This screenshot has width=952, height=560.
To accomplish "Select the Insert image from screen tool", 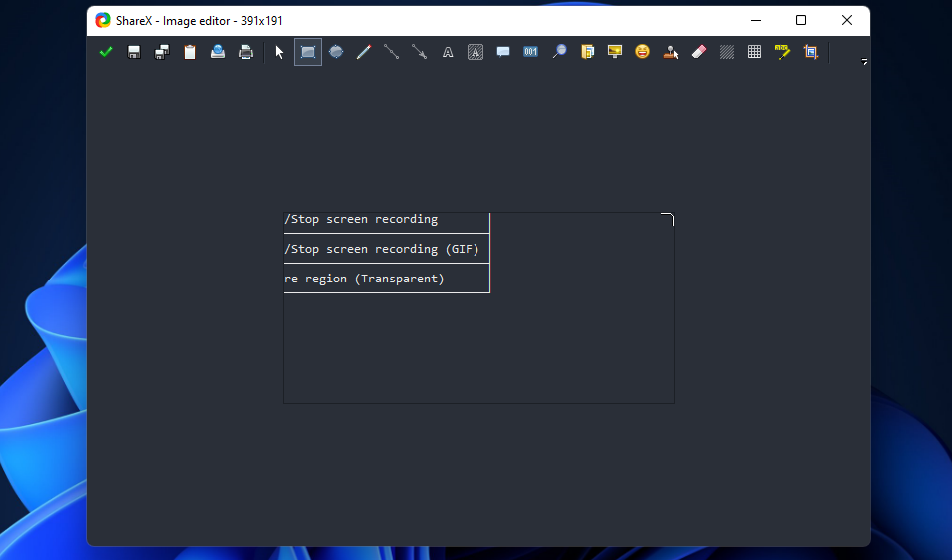I will 615,52.
